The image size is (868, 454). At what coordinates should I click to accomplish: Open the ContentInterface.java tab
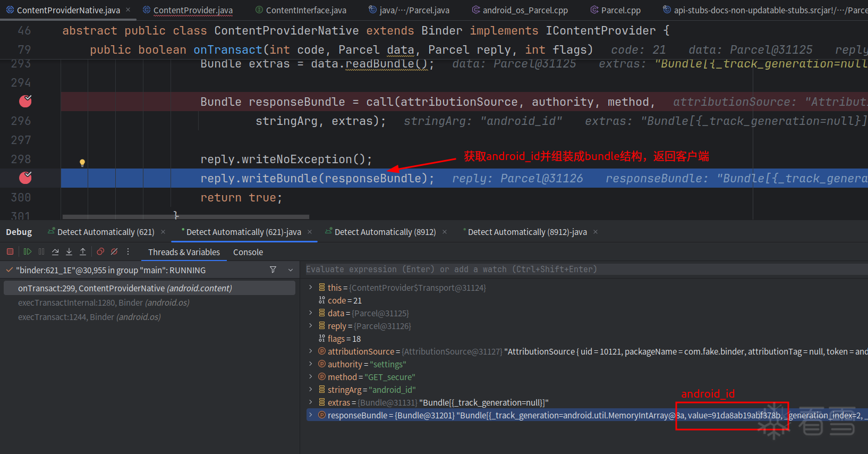[301, 10]
